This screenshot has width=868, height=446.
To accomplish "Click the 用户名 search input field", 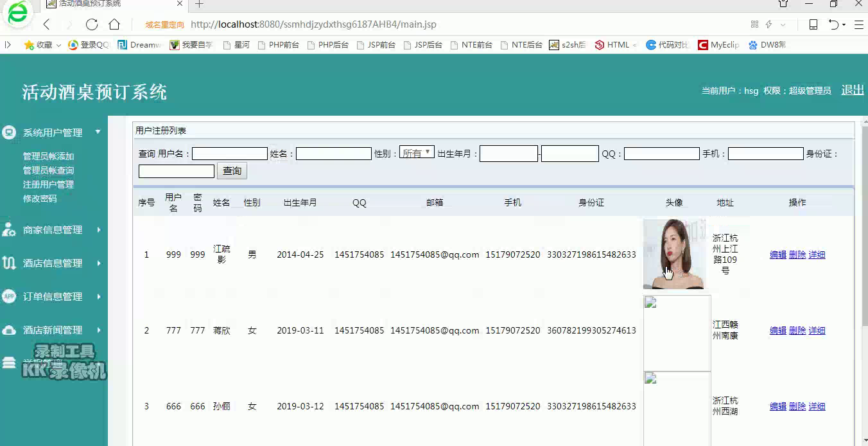I will (x=230, y=154).
